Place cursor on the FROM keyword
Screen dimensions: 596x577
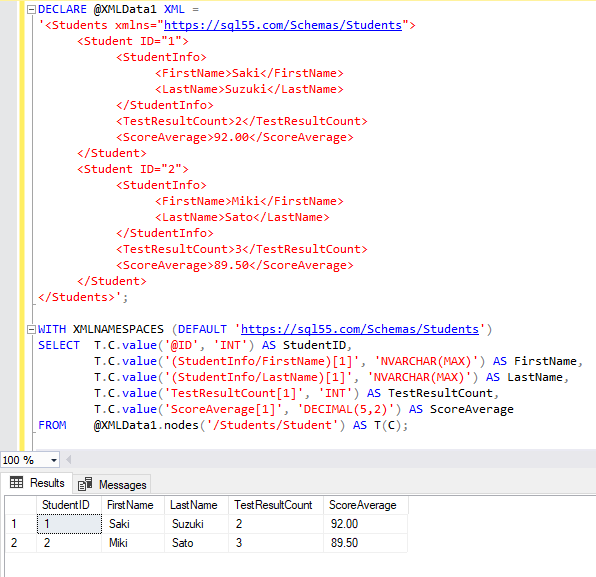[52, 425]
